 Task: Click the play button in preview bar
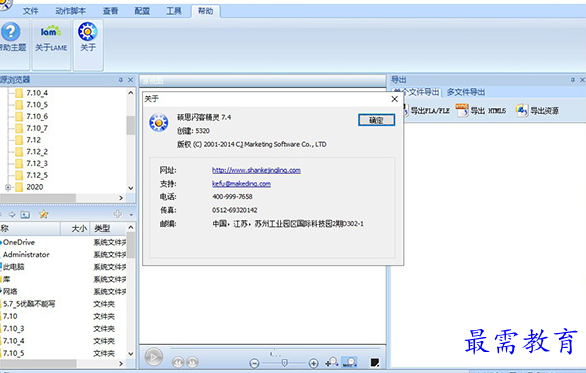[154, 357]
